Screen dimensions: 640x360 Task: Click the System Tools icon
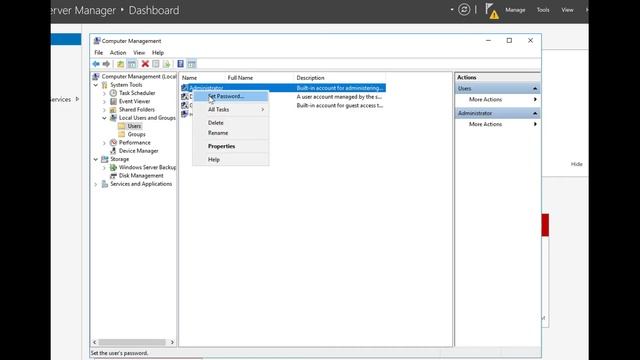point(105,85)
